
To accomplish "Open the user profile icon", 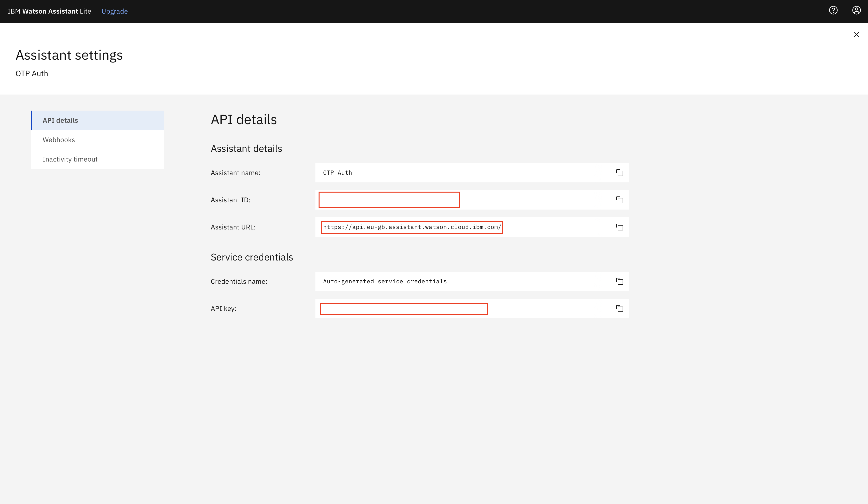I will pyautogui.click(x=856, y=11).
